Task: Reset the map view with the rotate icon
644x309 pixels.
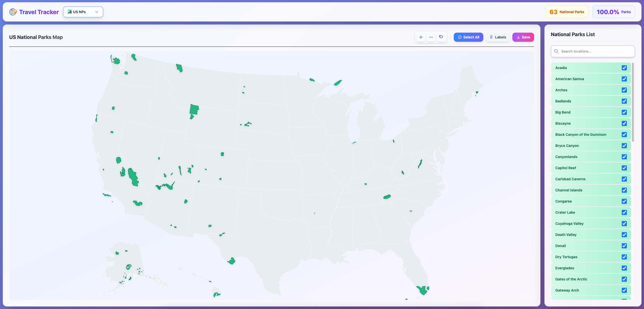Action: click(x=441, y=37)
